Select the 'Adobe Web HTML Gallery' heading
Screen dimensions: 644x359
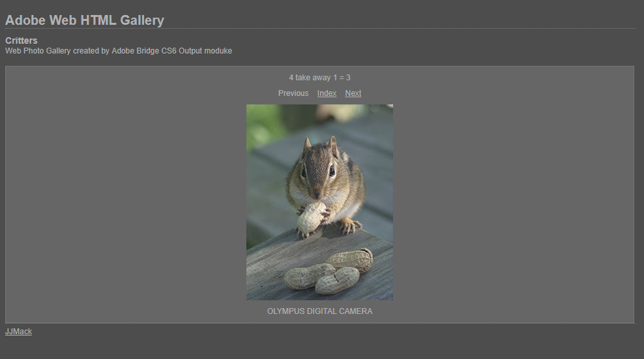pyautogui.click(x=85, y=20)
